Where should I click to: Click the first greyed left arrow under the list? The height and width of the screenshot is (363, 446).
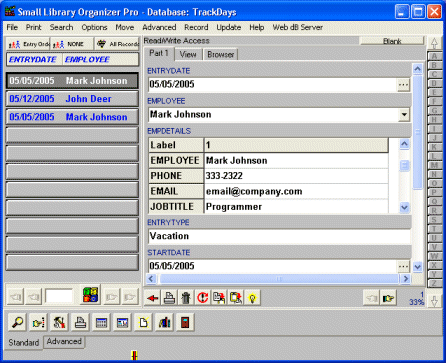[x=16, y=296]
